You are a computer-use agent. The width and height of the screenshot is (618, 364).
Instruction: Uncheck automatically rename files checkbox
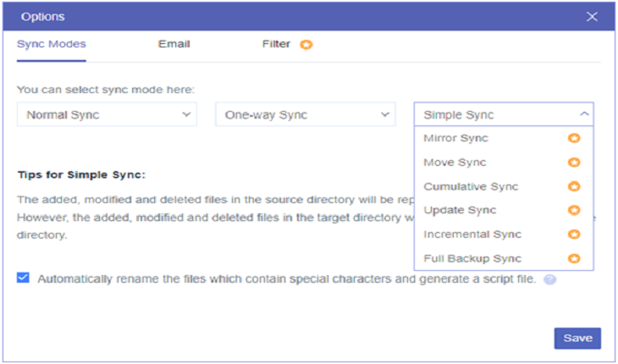pyautogui.click(x=24, y=278)
